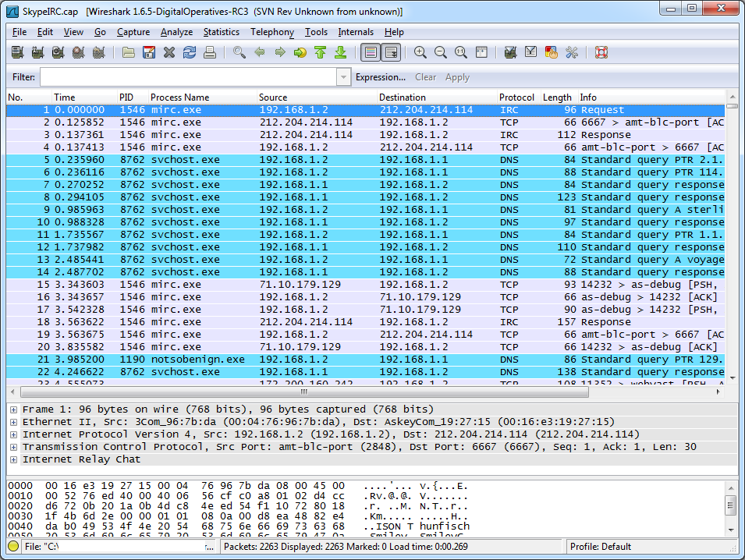Screen dimensions: 745x560
Task: Open the Internals menu
Action: pyautogui.click(x=356, y=32)
